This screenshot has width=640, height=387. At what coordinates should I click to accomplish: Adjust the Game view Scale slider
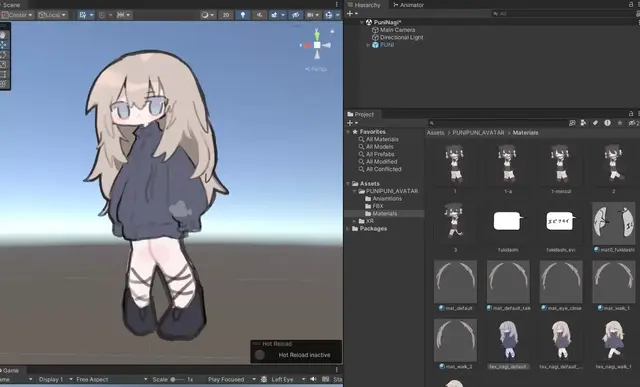(178, 379)
